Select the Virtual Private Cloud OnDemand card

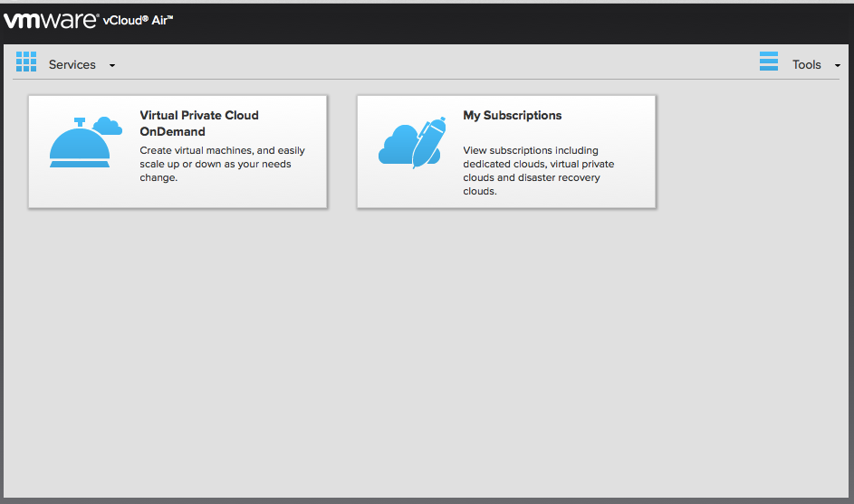click(x=178, y=151)
